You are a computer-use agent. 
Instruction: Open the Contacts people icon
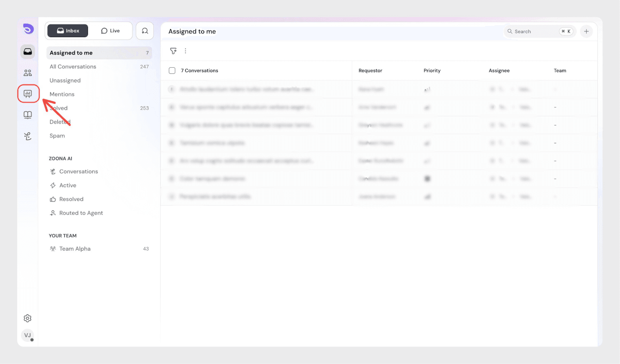28,73
